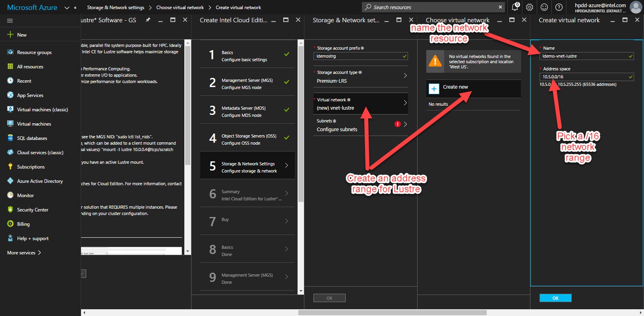
Task: Open portal settings gear icon
Action: pos(530,7)
